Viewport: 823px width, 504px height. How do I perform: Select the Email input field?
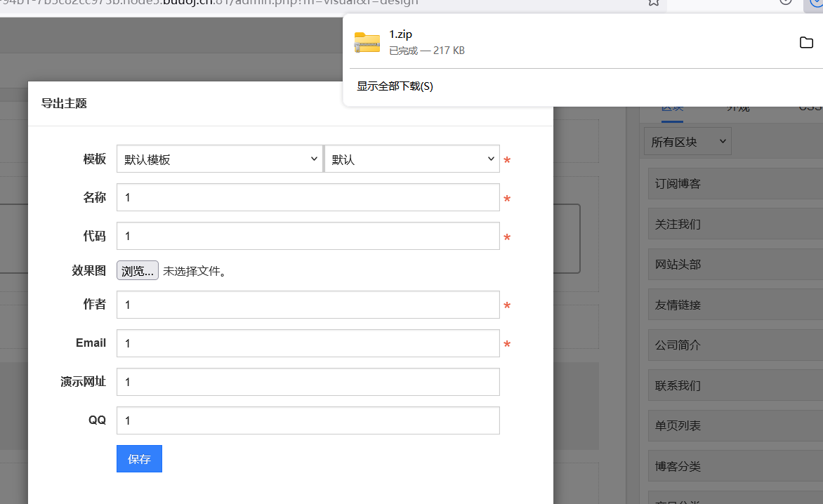pyautogui.click(x=308, y=343)
